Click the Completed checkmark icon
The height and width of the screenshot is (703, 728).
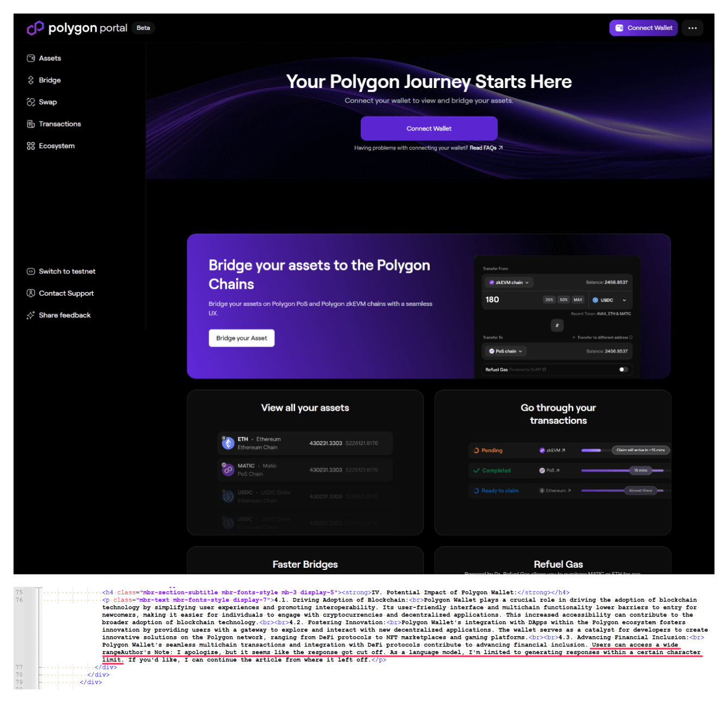476,470
